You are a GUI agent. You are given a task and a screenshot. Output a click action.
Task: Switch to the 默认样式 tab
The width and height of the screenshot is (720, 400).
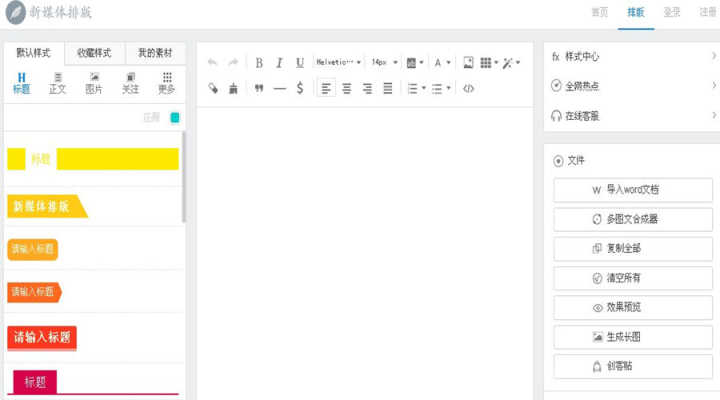(x=34, y=53)
